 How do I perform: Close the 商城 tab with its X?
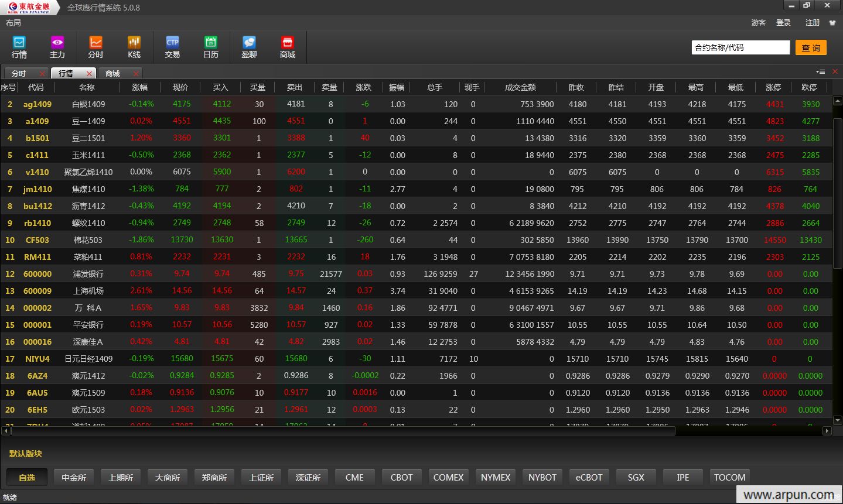[x=136, y=74]
